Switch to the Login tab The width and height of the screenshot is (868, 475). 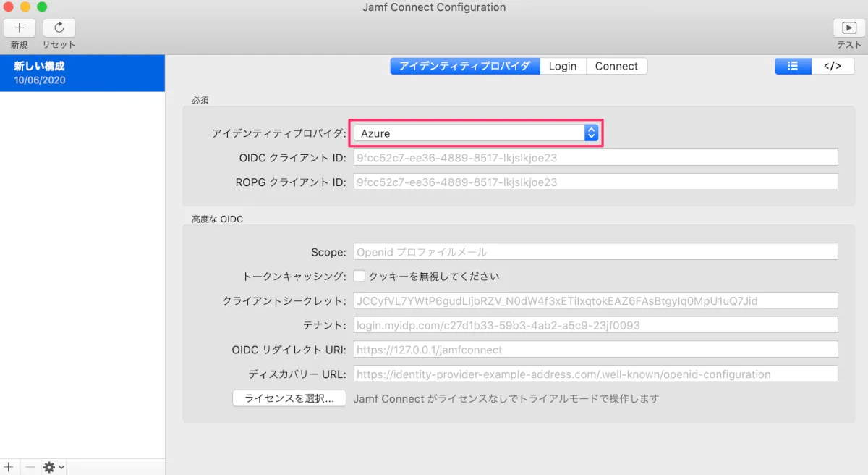[x=562, y=66]
